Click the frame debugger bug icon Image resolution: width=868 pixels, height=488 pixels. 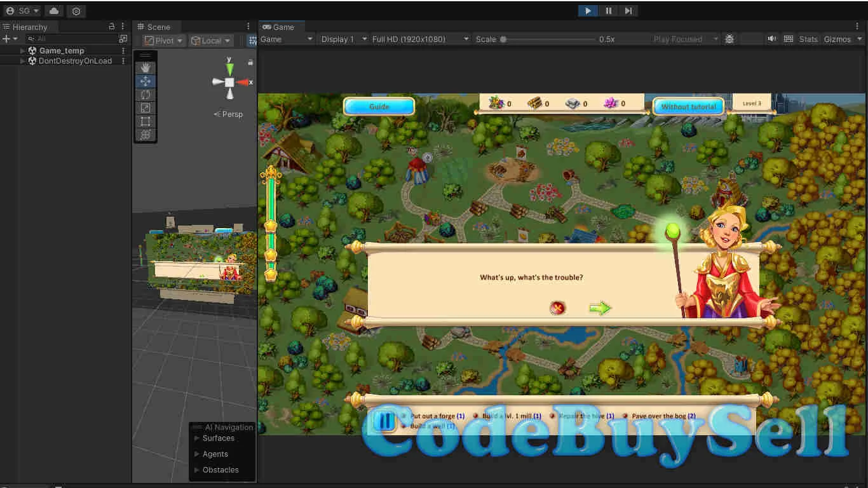(x=729, y=39)
